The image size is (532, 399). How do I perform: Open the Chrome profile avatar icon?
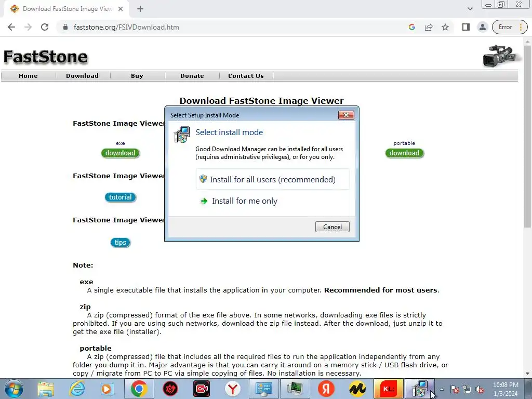coord(482,27)
